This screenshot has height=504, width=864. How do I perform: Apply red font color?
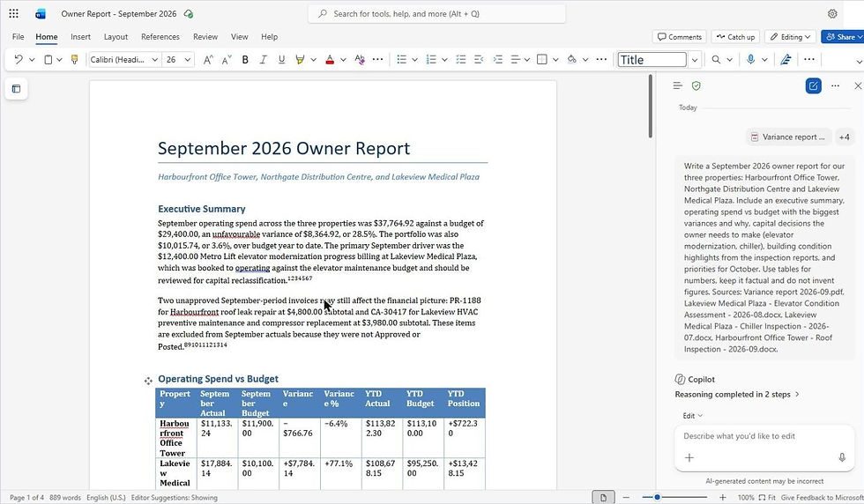330,60
